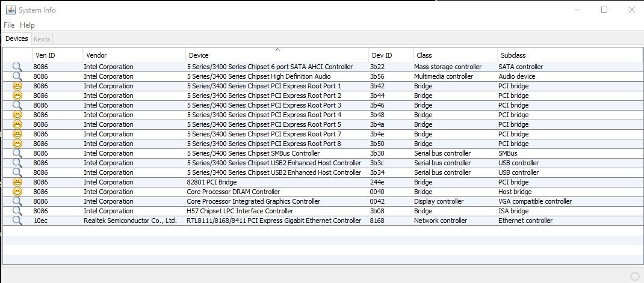The height and width of the screenshot is (283, 644).
Task: Select the 6 port SATA AHCI Controller device
Action: click(270, 67)
